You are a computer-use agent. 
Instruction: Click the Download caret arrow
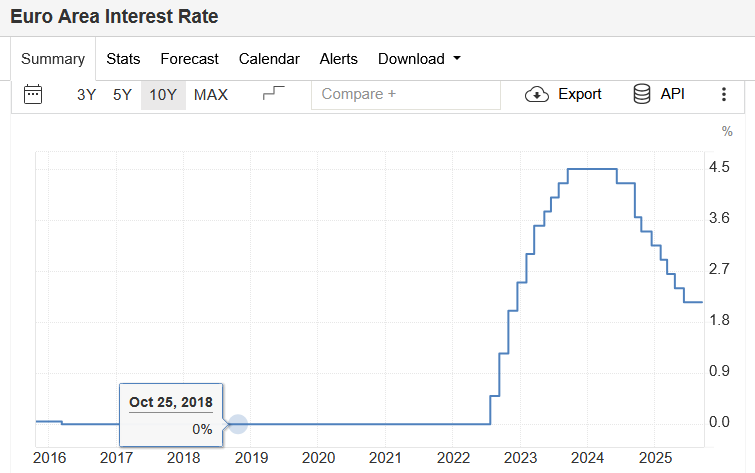click(x=457, y=58)
